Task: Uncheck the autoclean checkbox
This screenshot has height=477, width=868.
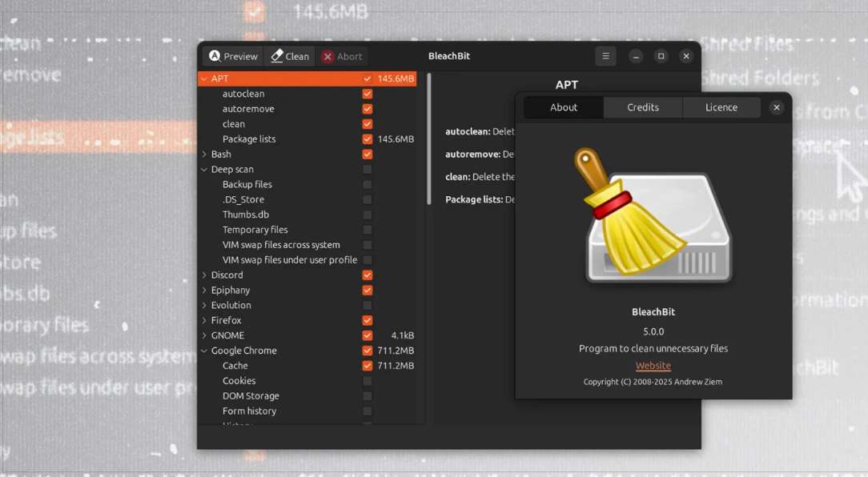Action: [x=368, y=94]
